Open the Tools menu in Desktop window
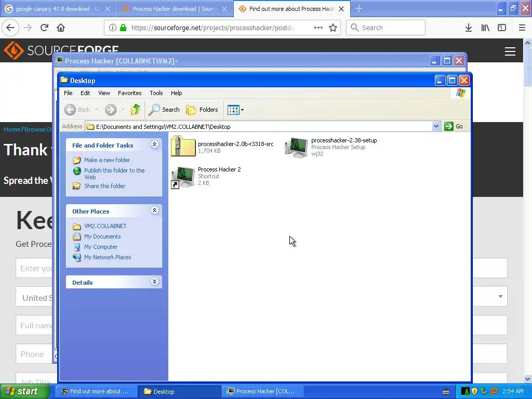The height and width of the screenshot is (399, 532). [156, 93]
